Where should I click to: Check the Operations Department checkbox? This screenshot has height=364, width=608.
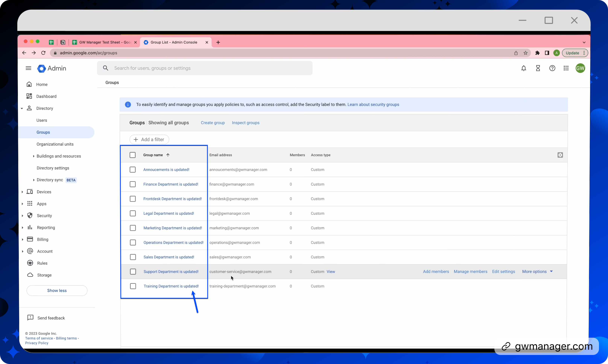click(x=133, y=242)
